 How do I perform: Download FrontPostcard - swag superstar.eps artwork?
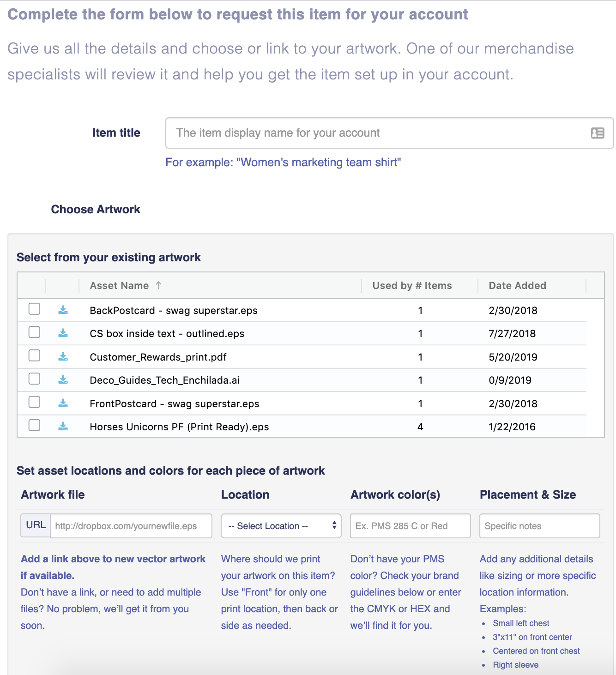click(63, 403)
